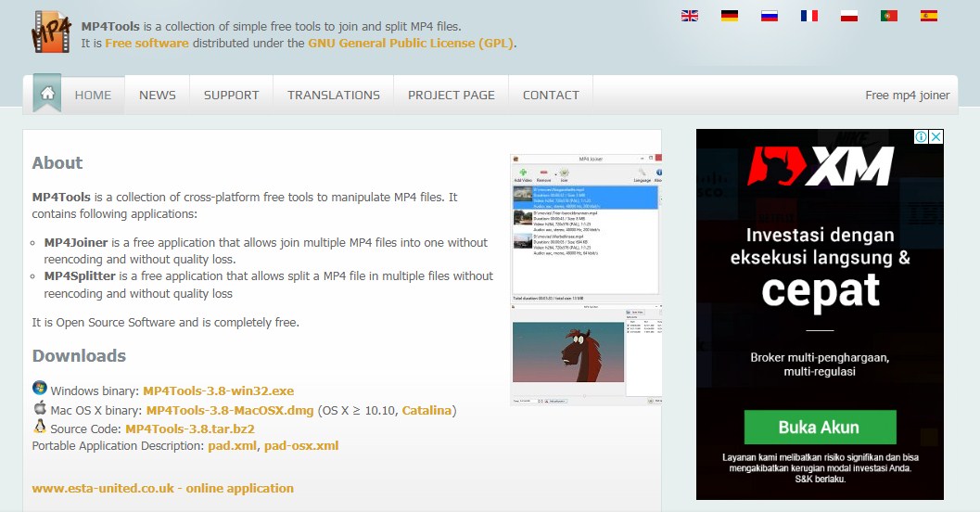Download MP4Tools-3.8-win32.exe
The image size is (980, 512).
coord(218,390)
